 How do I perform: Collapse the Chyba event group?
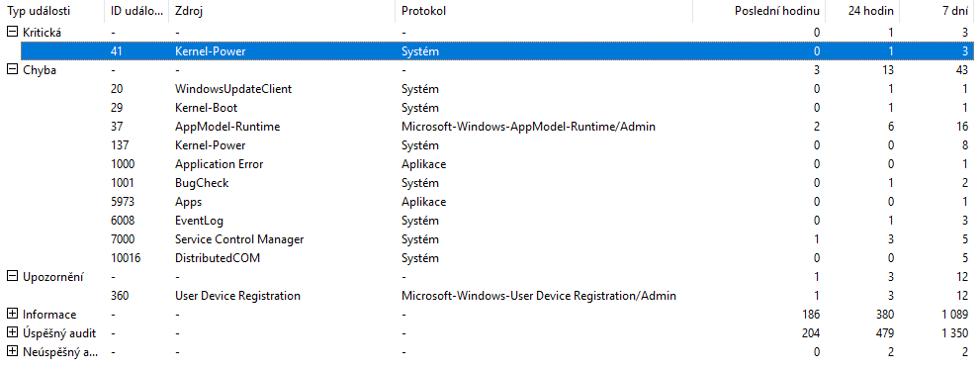click(x=12, y=70)
